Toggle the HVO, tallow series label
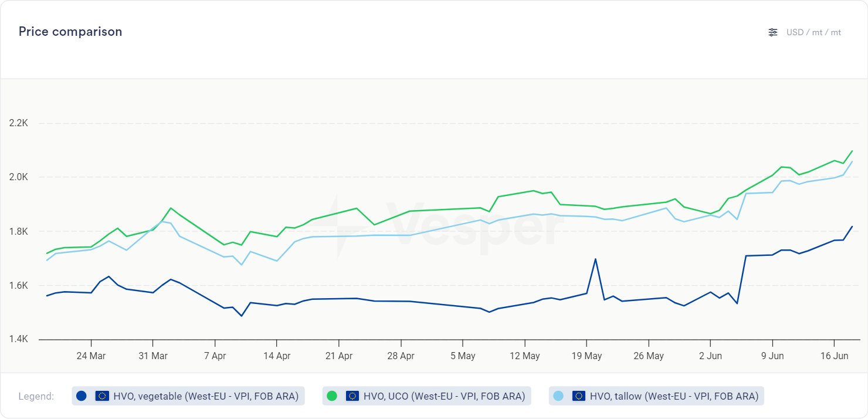 pos(674,396)
